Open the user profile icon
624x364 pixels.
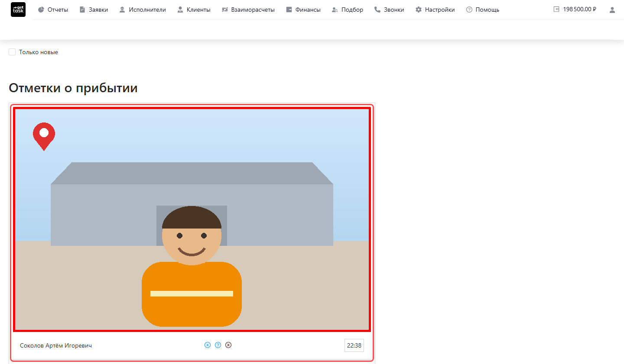pos(612,10)
